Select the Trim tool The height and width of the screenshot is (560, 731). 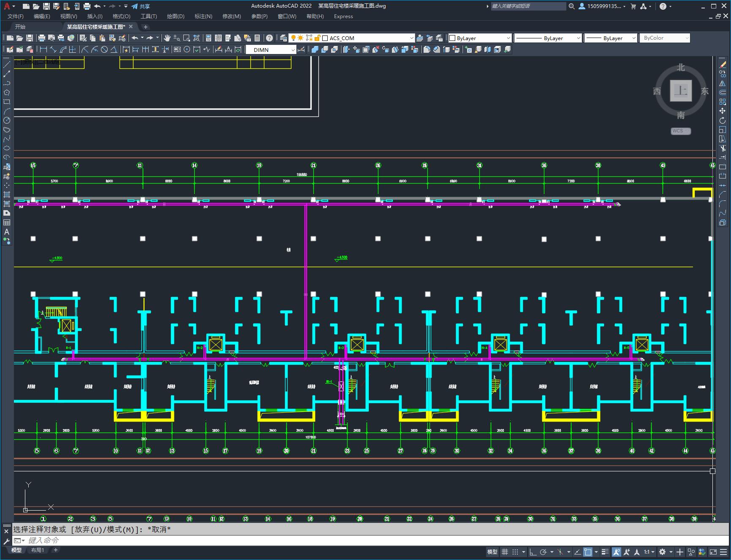click(x=723, y=148)
